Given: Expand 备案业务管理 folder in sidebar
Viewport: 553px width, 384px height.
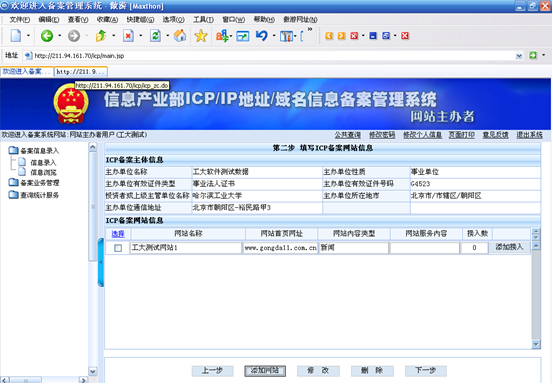Looking at the screenshot, I should click(x=34, y=183).
